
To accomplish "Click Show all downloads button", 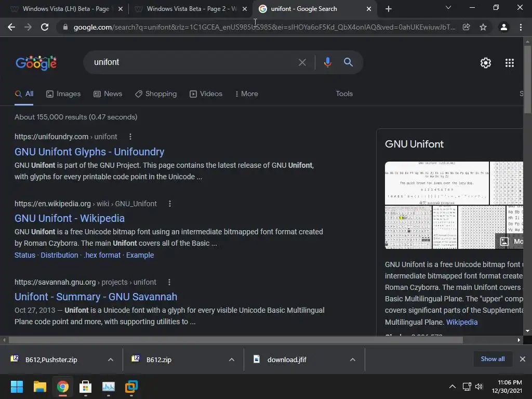I will (493, 359).
